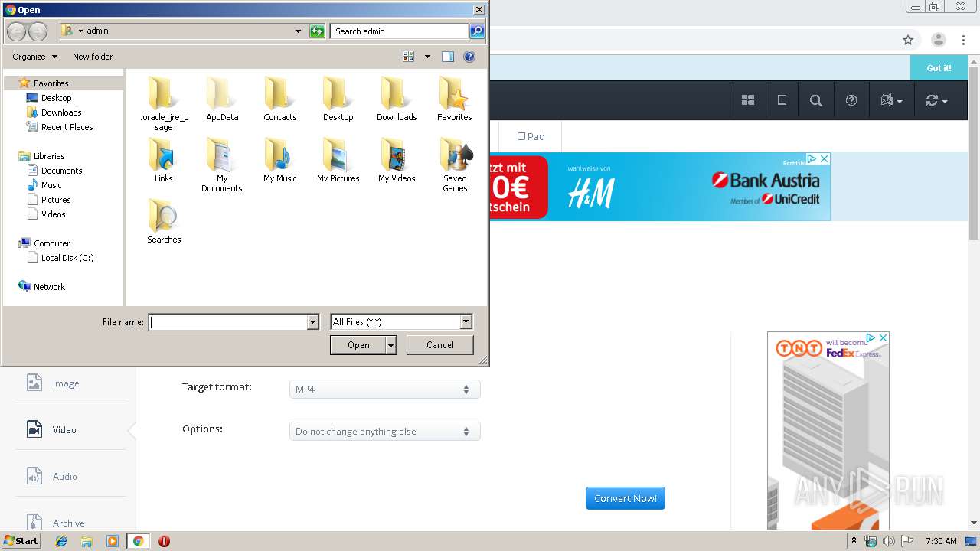Click the Open button
Screen dimensions: 980x551
coord(358,345)
